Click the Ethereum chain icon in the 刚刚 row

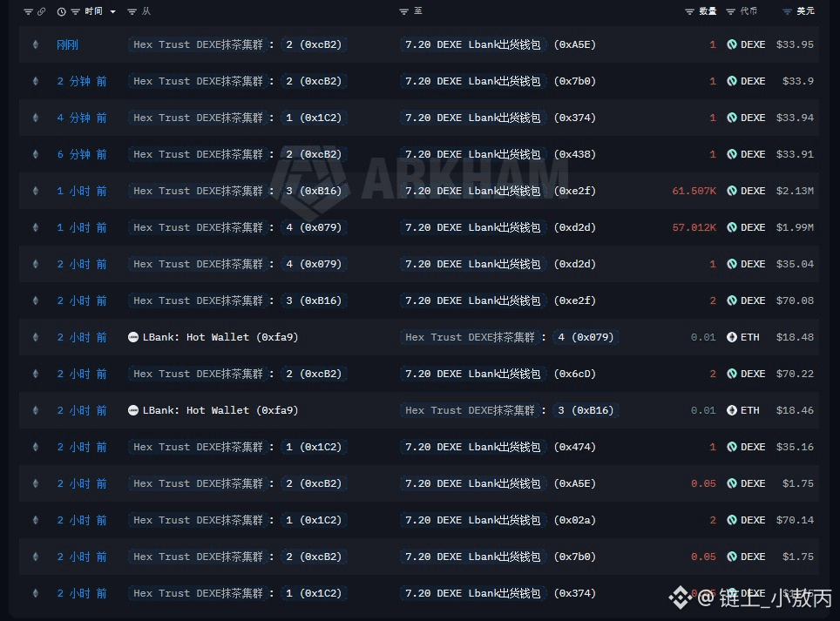pos(36,45)
